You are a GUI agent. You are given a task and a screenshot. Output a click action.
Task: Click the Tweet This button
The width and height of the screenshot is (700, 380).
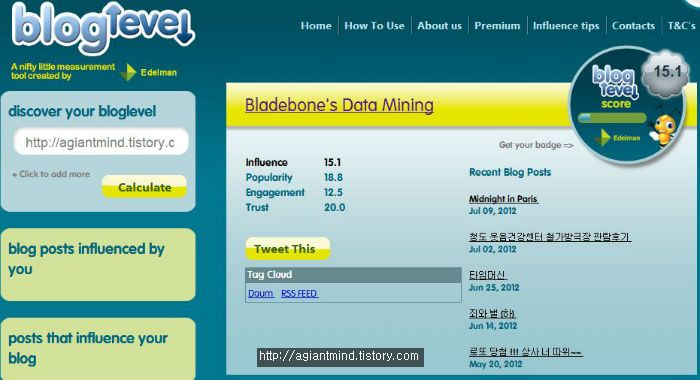[288, 249]
